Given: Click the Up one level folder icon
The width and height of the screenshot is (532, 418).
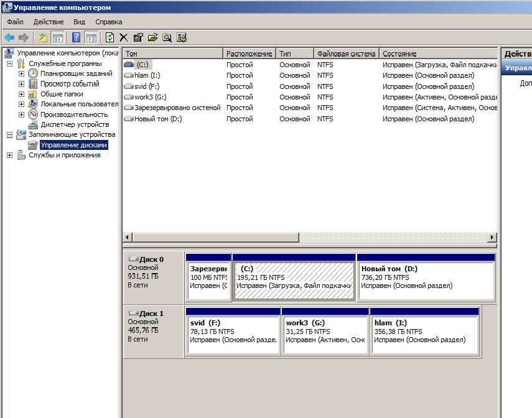Looking at the screenshot, I should pos(42,37).
